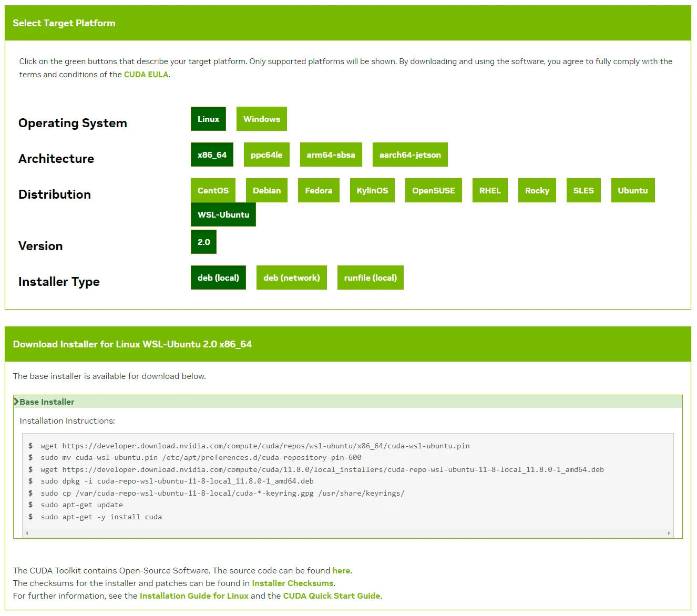Pick the Rocky distribution

coord(537,190)
